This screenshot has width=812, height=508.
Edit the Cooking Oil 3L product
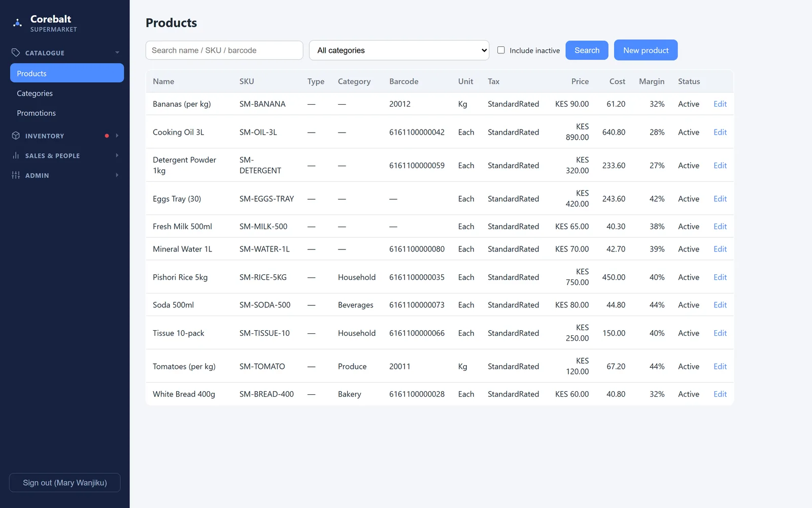pos(720,132)
